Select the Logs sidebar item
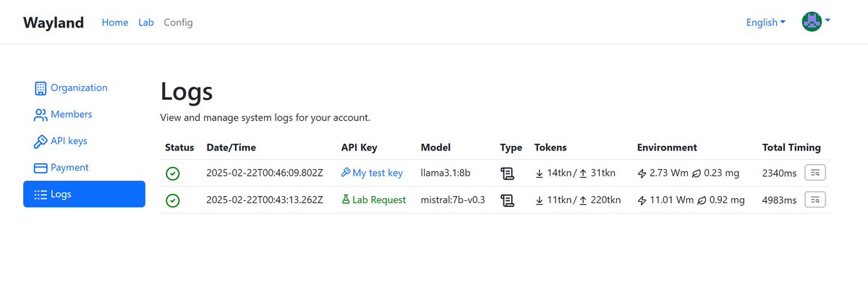Screen dimensions: 868x290 pos(84,194)
